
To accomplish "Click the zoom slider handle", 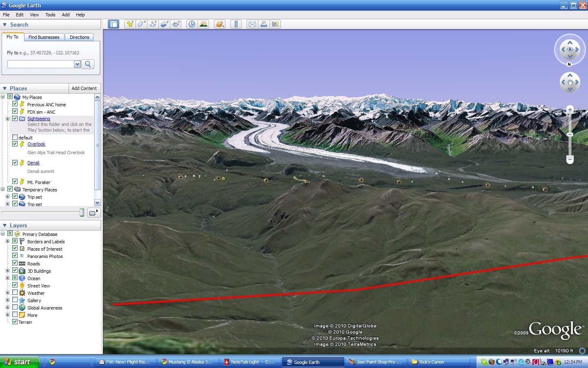I will tap(570, 135).
